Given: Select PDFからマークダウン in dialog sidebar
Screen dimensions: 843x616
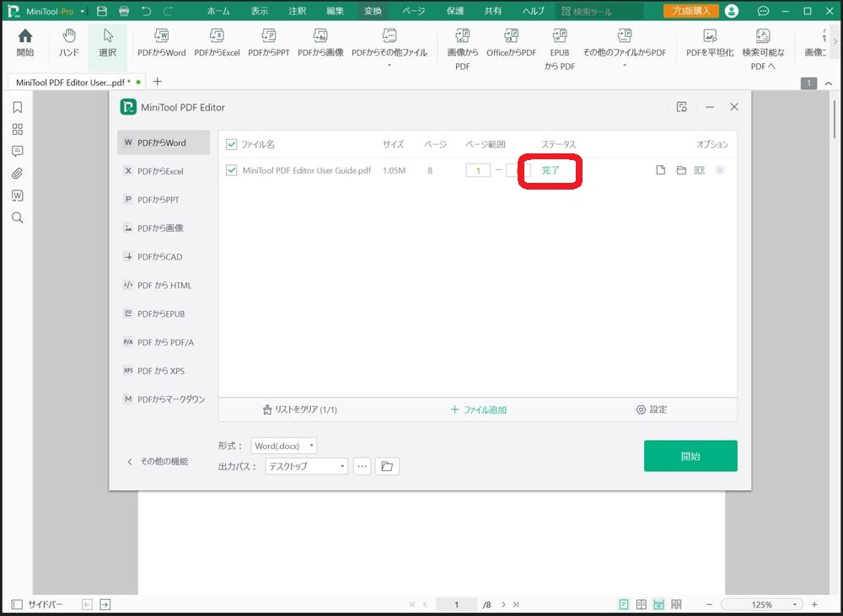Looking at the screenshot, I should [x=164, y=399].
